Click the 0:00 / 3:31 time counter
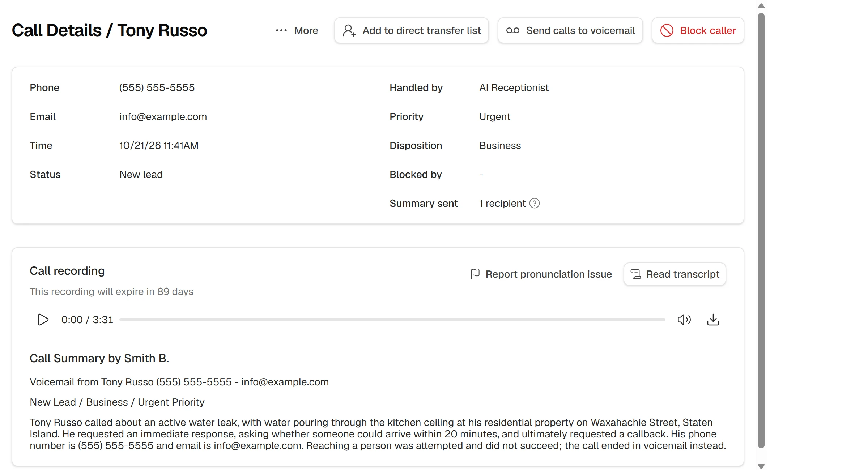Screen dimensions: 868x470 [87, 320]
